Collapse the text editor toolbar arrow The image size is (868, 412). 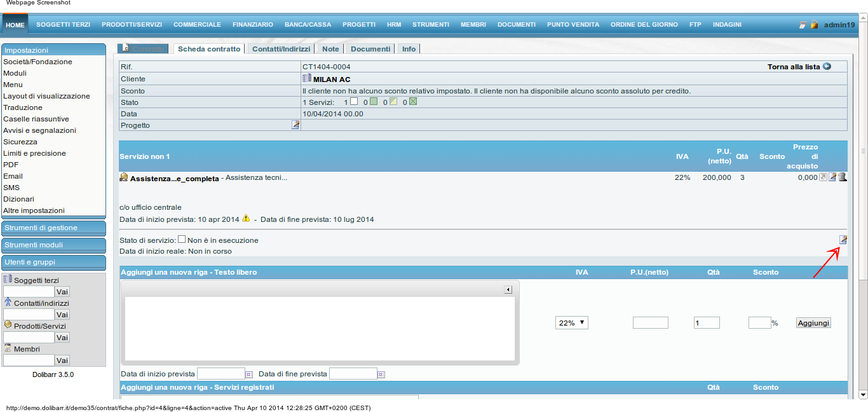click(x=508, y=290)
